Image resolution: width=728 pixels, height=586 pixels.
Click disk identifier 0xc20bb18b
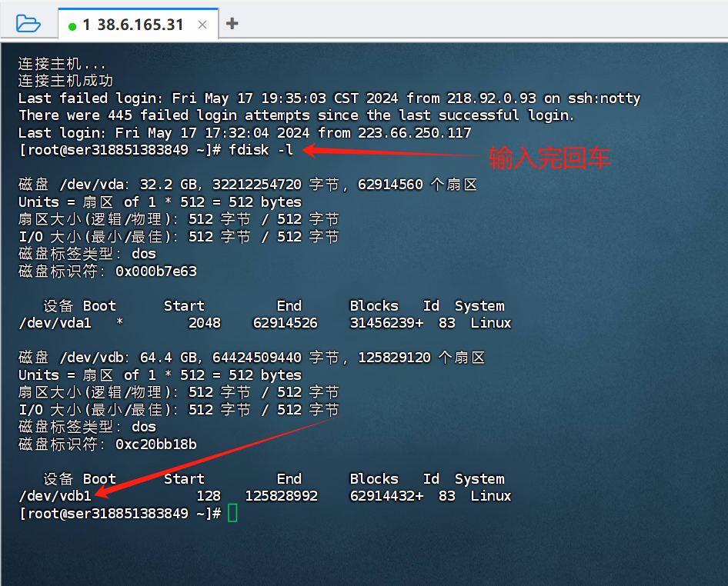[156, 444]
